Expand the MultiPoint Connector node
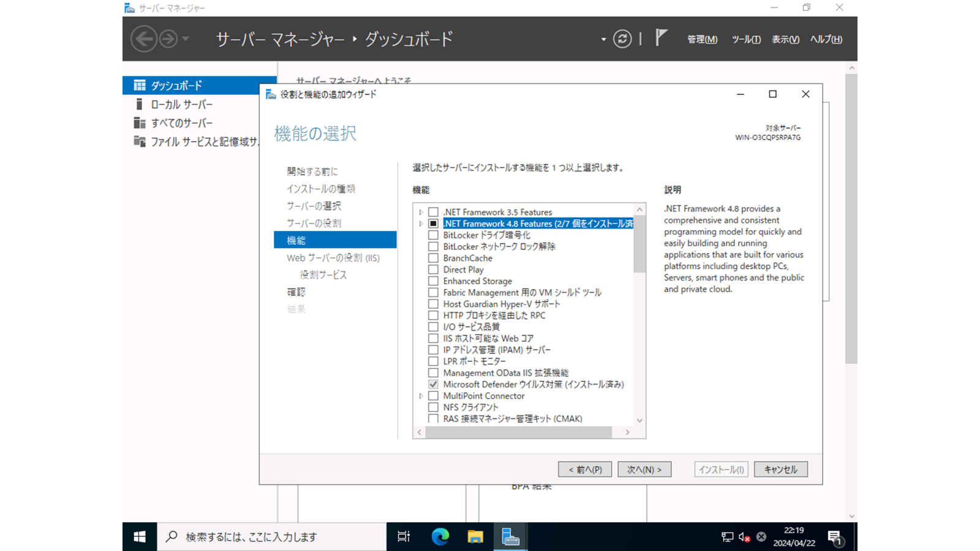Screen dimensions: 980x551 (421, 396)
